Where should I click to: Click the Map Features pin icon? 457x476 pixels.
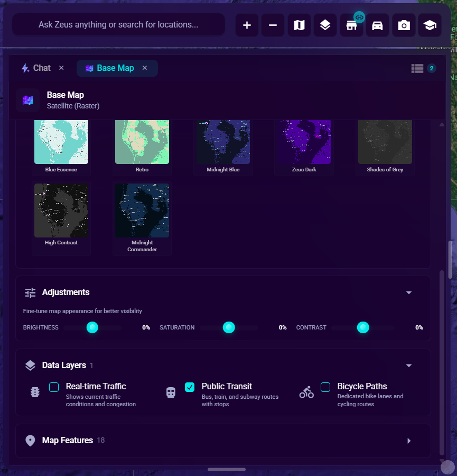point(30,441)
